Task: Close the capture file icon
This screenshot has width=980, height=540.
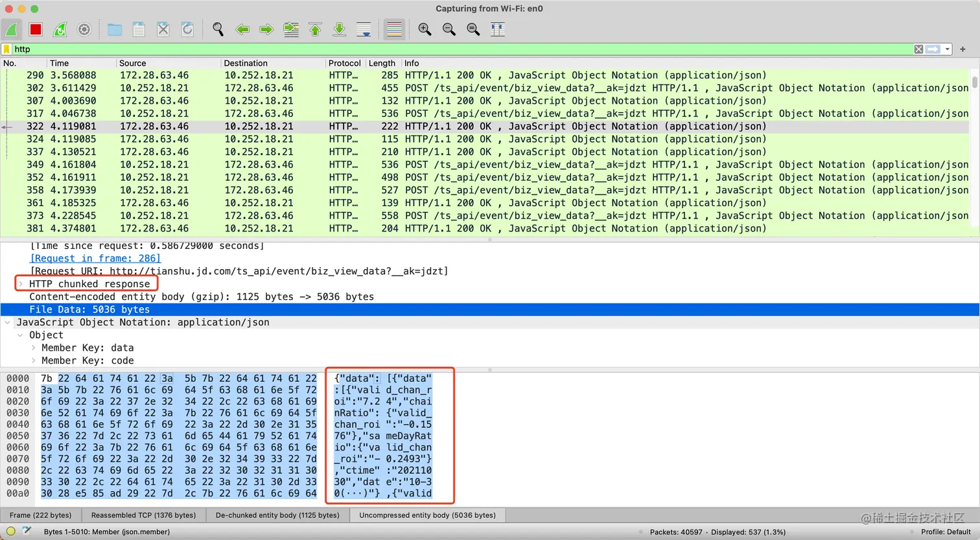Action: [163, 29]
